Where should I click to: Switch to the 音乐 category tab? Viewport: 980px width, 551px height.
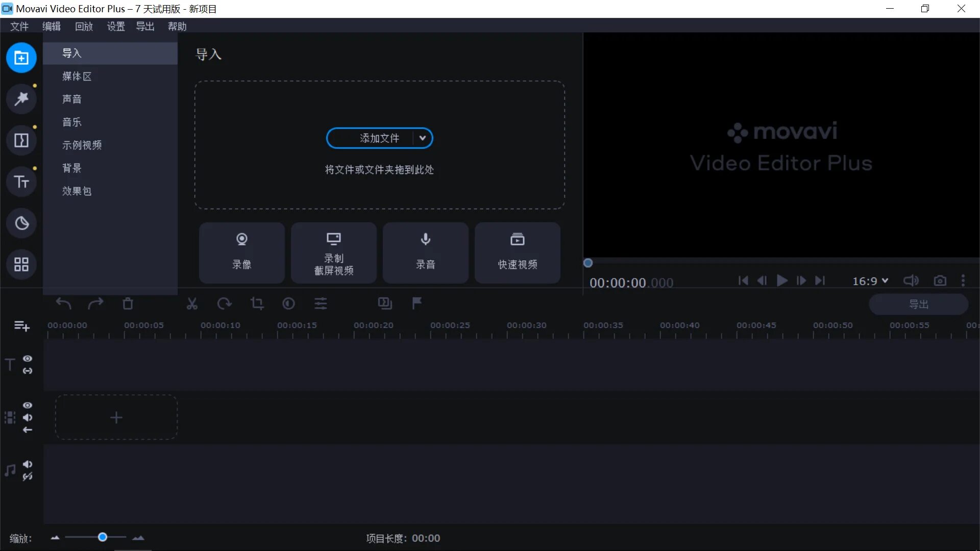point(71,122)
